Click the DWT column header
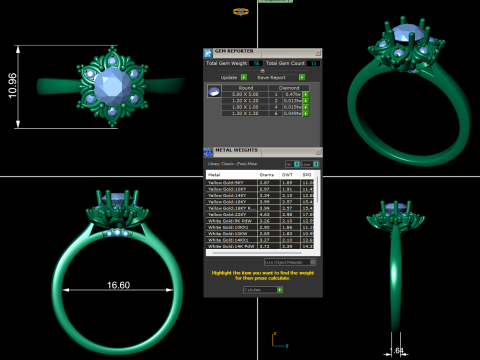 290,175
